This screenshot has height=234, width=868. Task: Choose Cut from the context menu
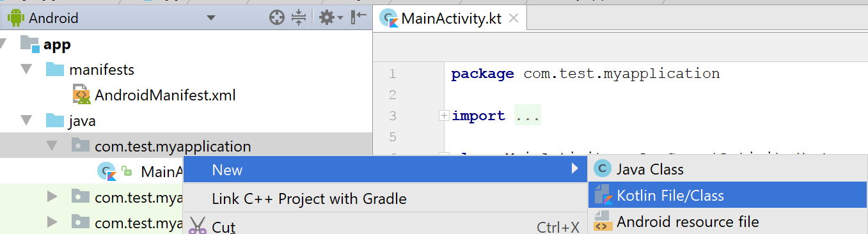[223, 226]
